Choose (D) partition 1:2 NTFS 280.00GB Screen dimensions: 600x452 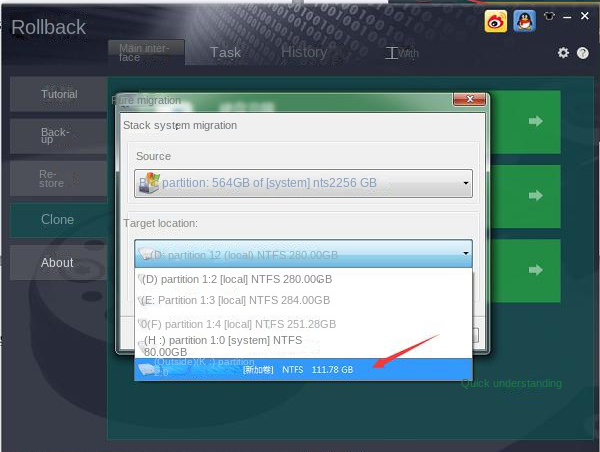(303, 279)
